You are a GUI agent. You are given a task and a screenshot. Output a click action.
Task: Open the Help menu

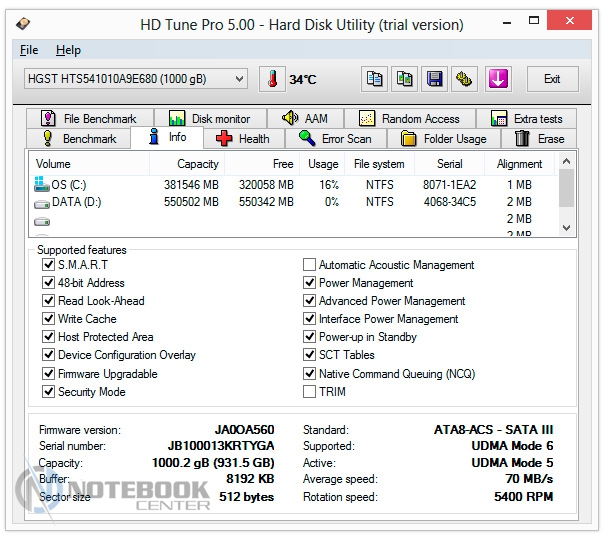pyautogui.click(x=68, y=50)
